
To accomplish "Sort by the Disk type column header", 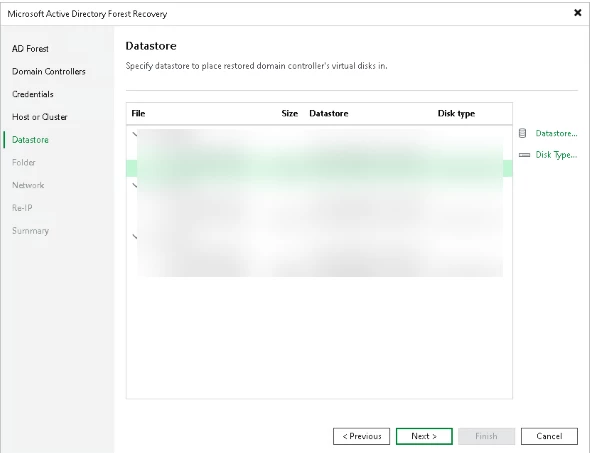I will [456, 114].
